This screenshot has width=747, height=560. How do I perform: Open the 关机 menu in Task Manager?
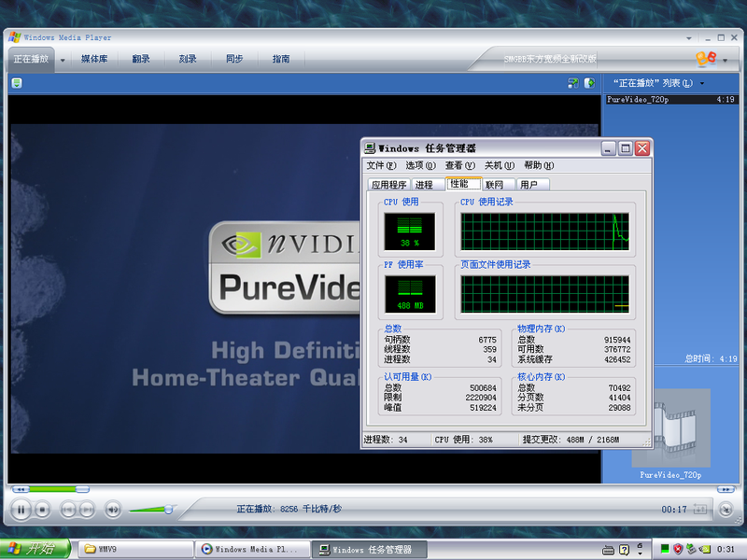click(x=500, y=165)
